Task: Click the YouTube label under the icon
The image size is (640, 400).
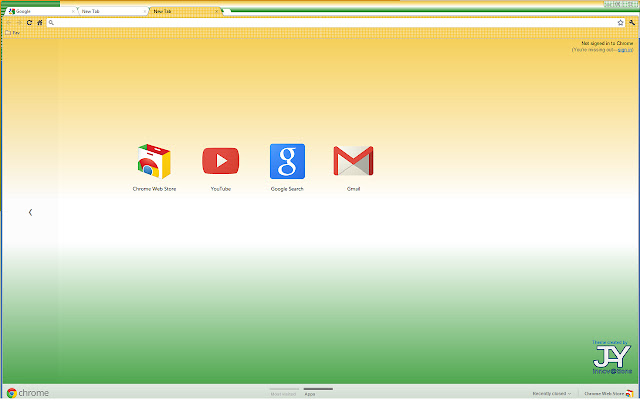Action: click(x=221, y=189)
